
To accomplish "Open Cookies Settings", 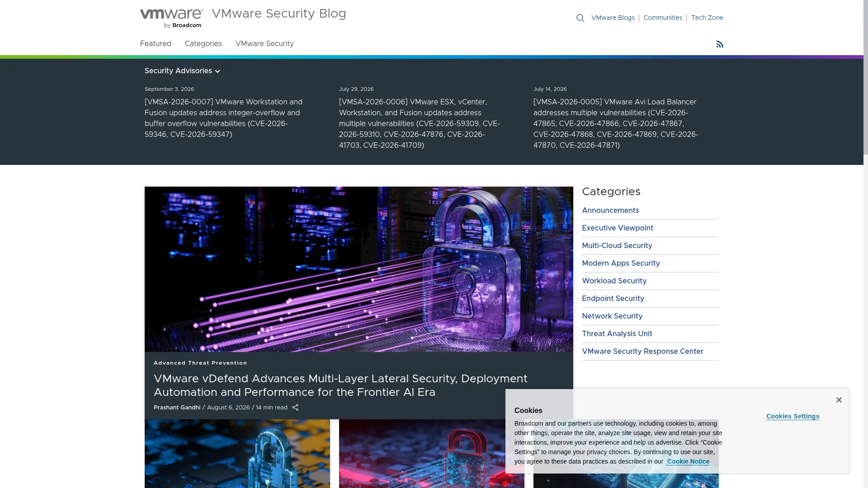I will [793, 417].
